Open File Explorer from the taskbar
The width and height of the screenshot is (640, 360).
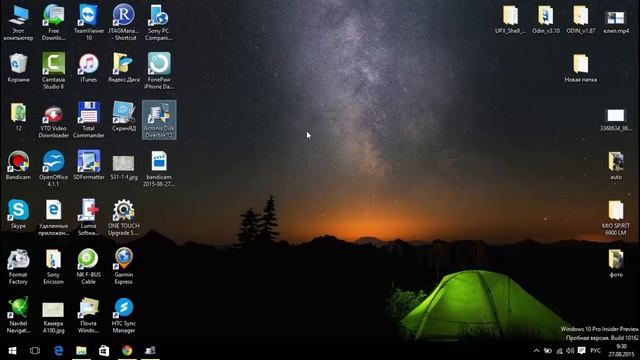coord(81,351)
